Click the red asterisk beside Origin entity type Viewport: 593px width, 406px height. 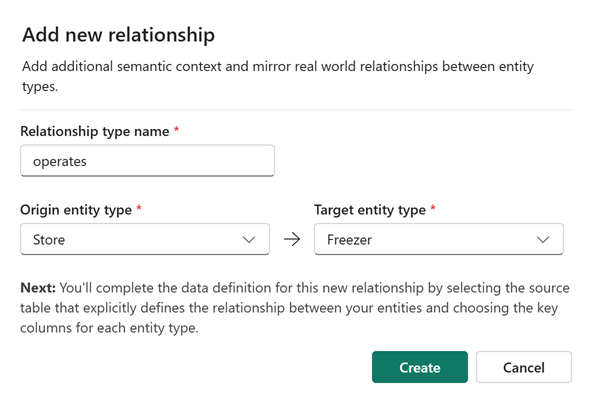coord(139,208)
